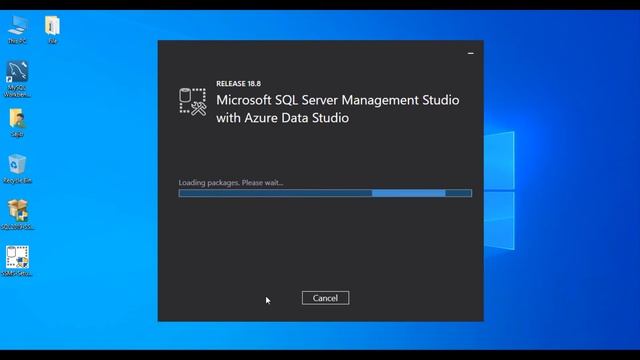Click 'Loading packages. Please wait...' status text
The width and height of the screenshot is (640, 360).
pos(231,183)
